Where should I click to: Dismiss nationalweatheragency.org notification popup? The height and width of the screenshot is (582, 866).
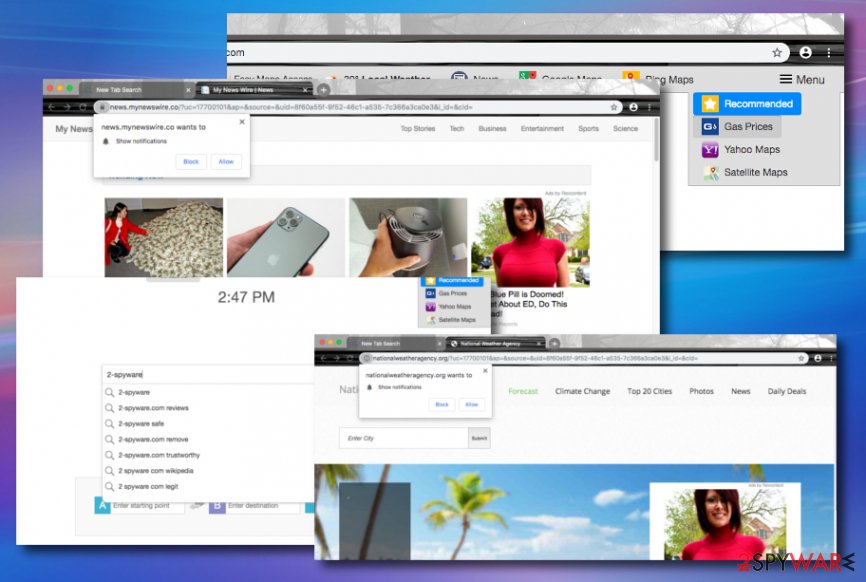click(x=485, y=371)
